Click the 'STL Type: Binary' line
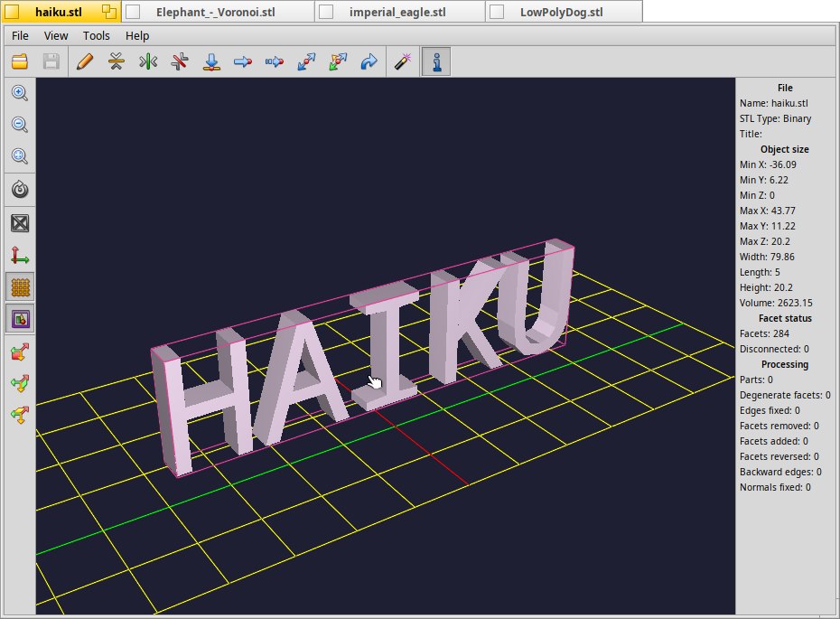The width and height of the screenshot is (840, 619). (775, 118)
